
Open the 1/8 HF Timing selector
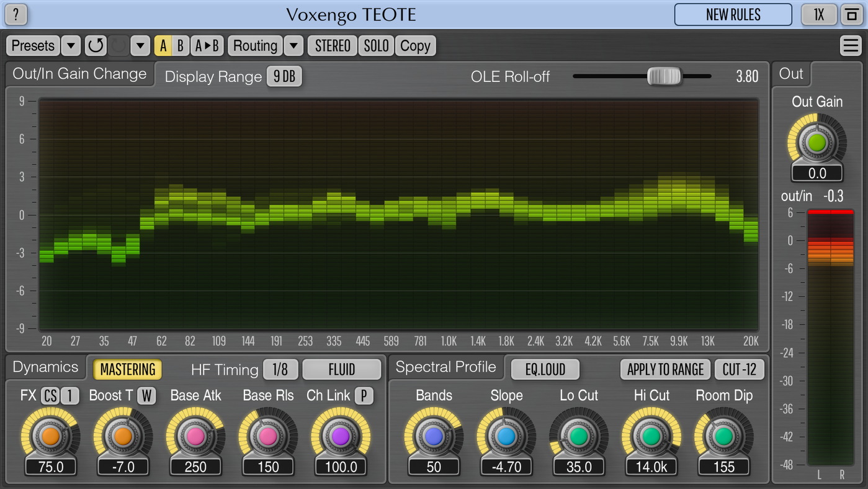[280, 369]
